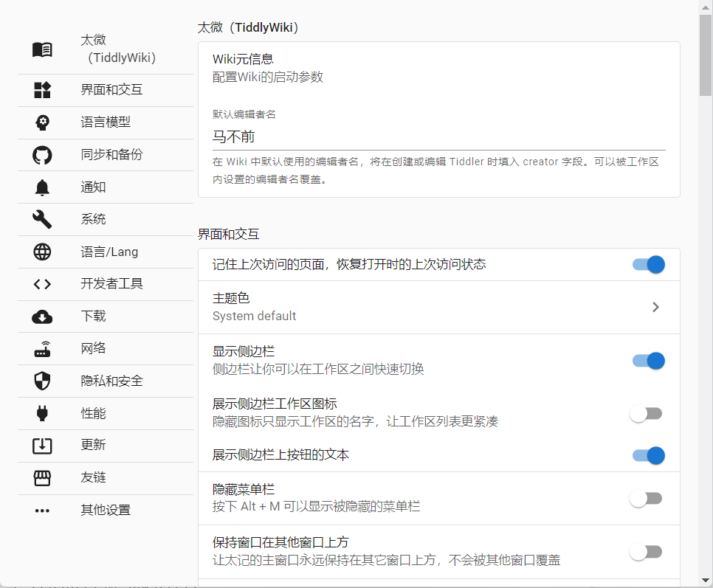Screen dimensions: 713x588
Task: Click the 默认编辑者名 input field
Action: point(439,136)
